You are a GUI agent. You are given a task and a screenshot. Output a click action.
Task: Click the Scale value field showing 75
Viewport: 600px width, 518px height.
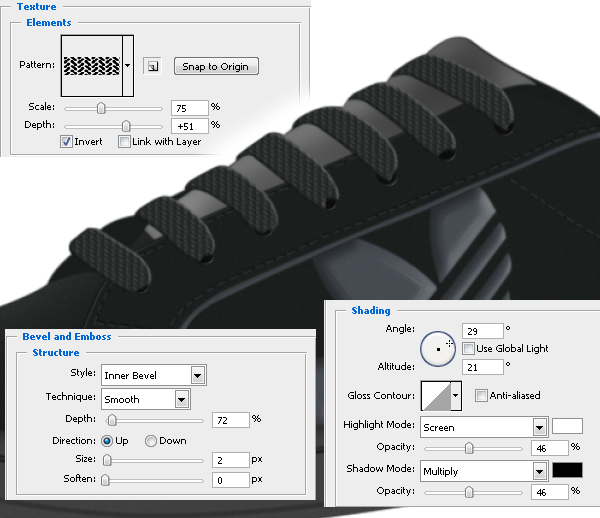[190, 108]
